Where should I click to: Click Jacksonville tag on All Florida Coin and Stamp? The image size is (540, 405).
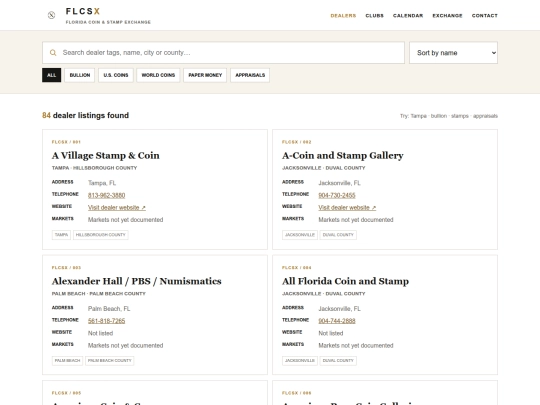tap(300, 361)
